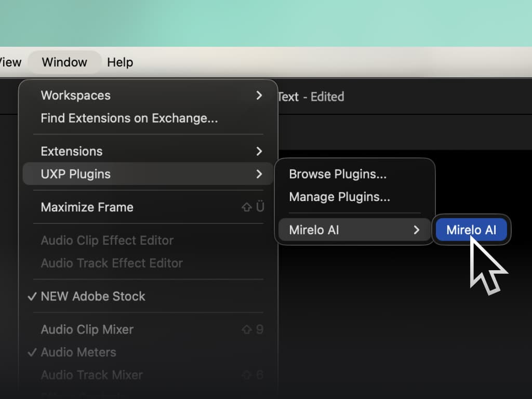Click the Text - Edited workspace title
This screenshot has width=532, height=399.
pyautogui.click(x=311, y=97)
